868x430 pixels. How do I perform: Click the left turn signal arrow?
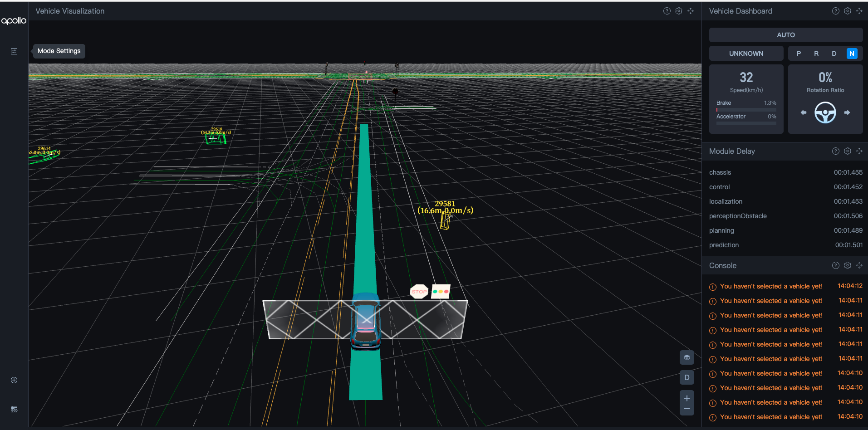[804, 112]
